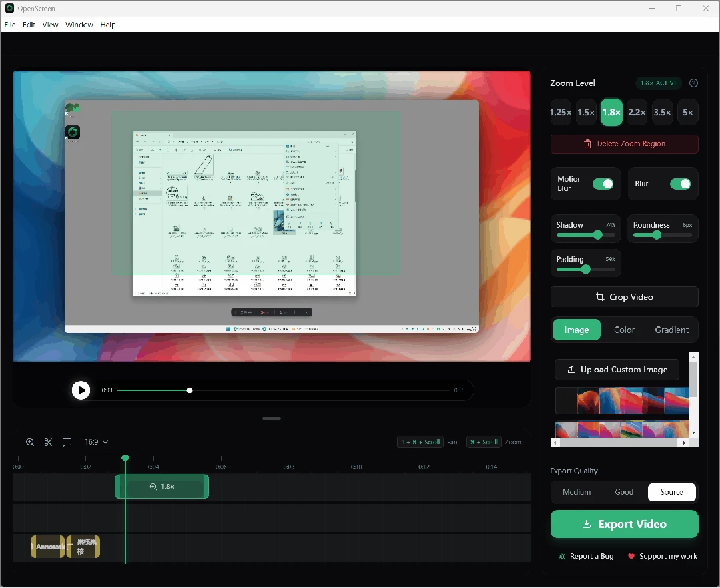Image resolution: width=720 pixels, height=588 pixels.
Task: Open the 16:9 aspect ratio dropdown
Action: coord(97,442)
